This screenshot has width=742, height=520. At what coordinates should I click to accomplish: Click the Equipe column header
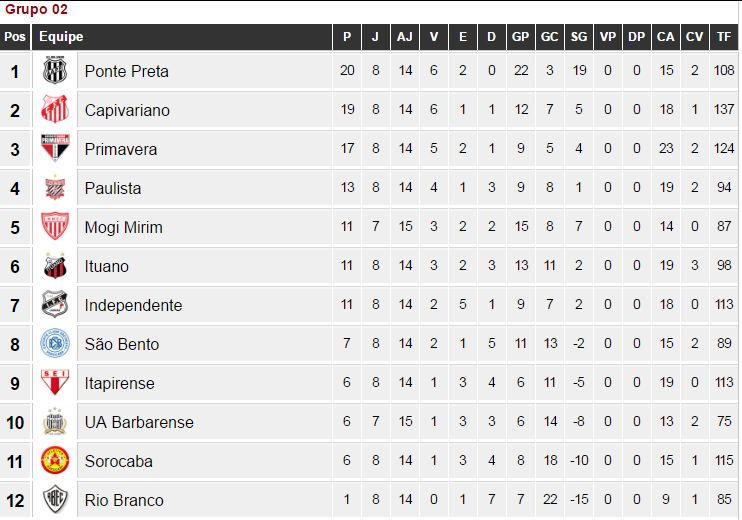pos(61,37)
